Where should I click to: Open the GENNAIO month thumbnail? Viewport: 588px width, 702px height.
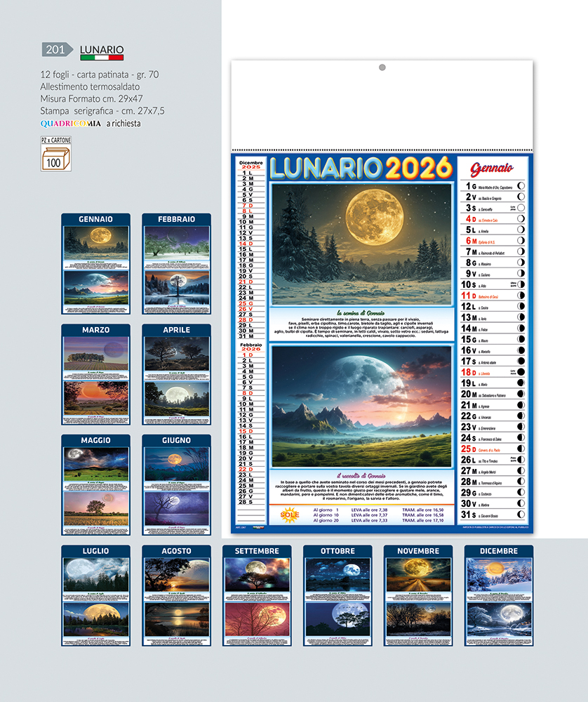coord(95,264)
